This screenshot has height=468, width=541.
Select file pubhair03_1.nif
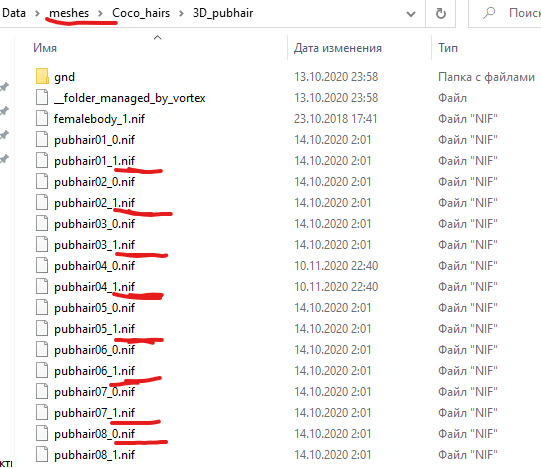pos(94,245)
